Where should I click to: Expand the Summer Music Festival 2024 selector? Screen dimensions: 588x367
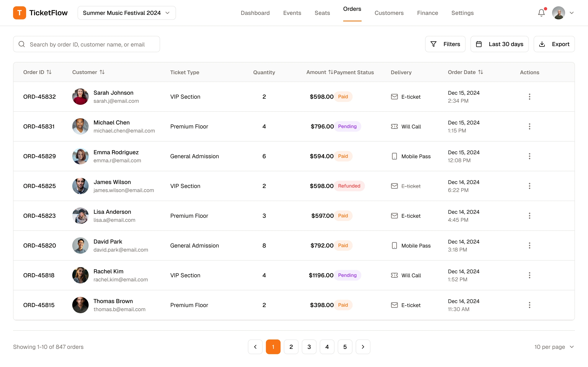[127, 13]
